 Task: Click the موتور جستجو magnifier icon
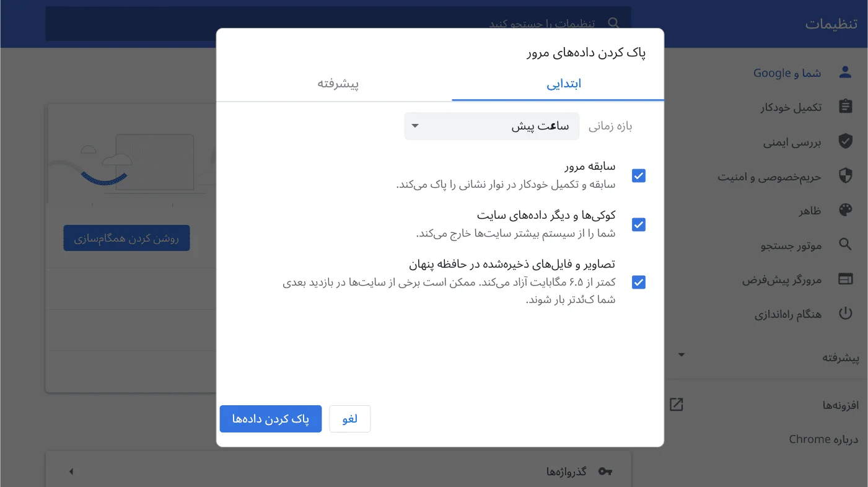(845, 244)
